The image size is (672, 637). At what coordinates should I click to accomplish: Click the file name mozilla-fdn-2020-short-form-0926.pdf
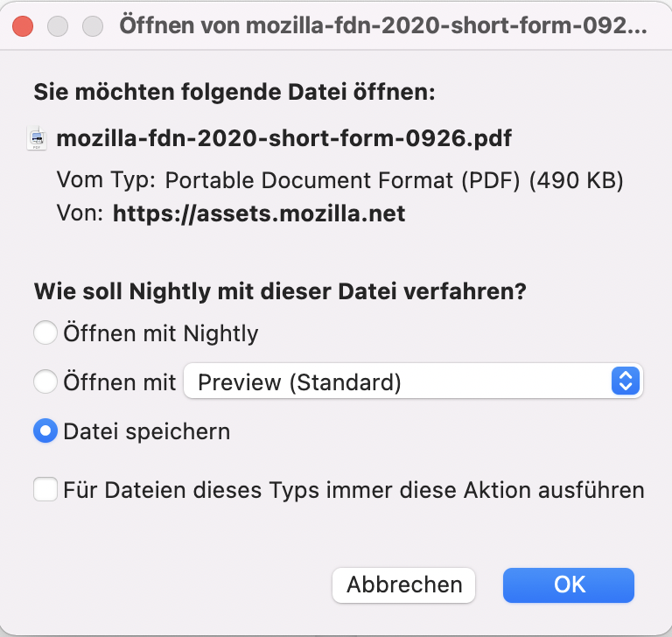[283, 138]
